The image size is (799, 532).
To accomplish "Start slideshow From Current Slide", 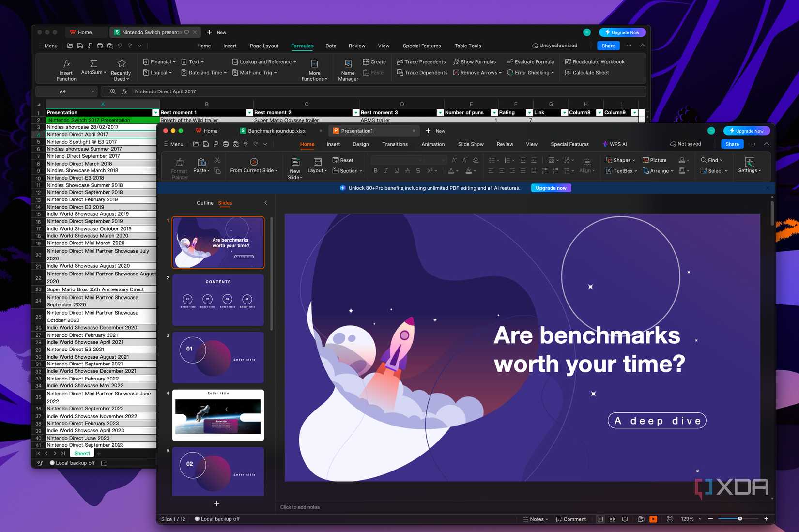I will [254, 167].
